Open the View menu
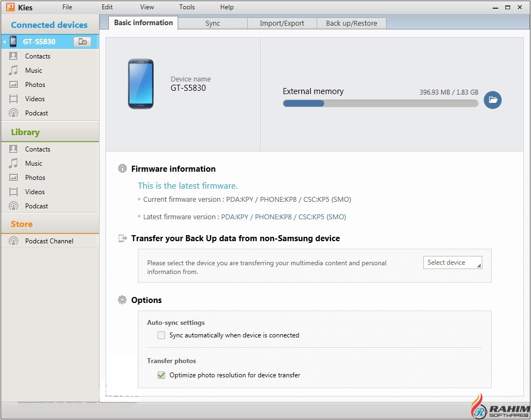Viewport: 531px width, 420px height. pyautogui.click(x=147, y=7)
